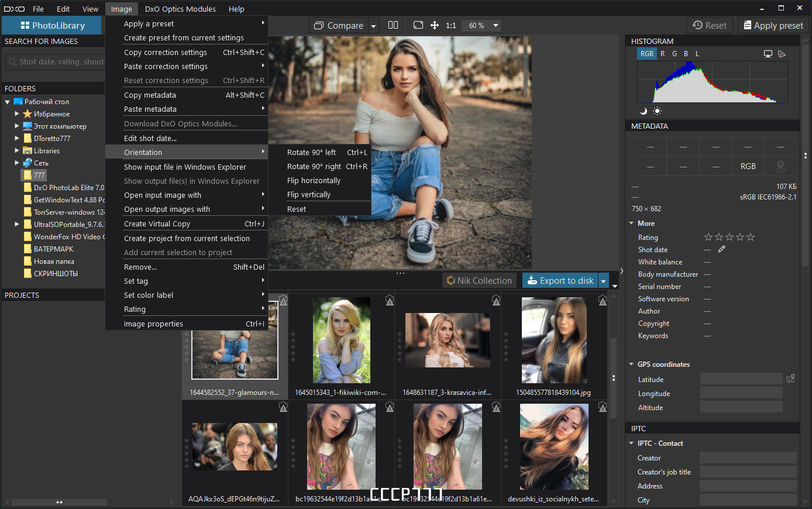Select Flip horizontally

pos(320,180)
